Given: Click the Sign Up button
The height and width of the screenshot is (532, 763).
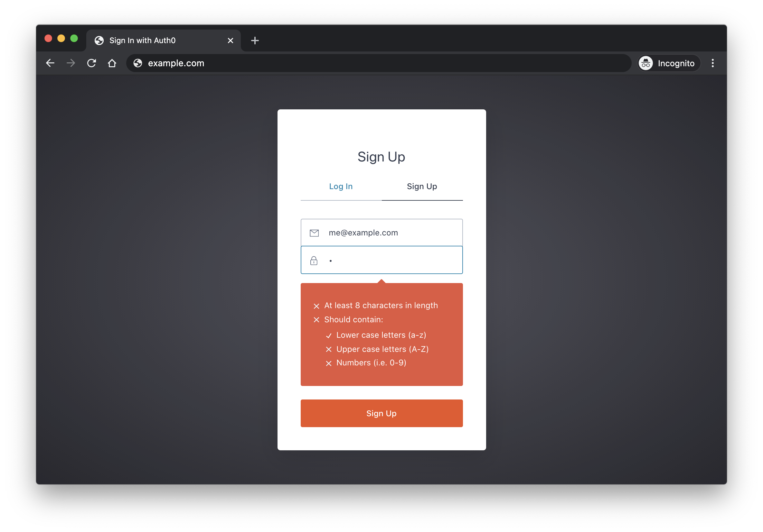Looking at the screenshot, I should [381, 413].
